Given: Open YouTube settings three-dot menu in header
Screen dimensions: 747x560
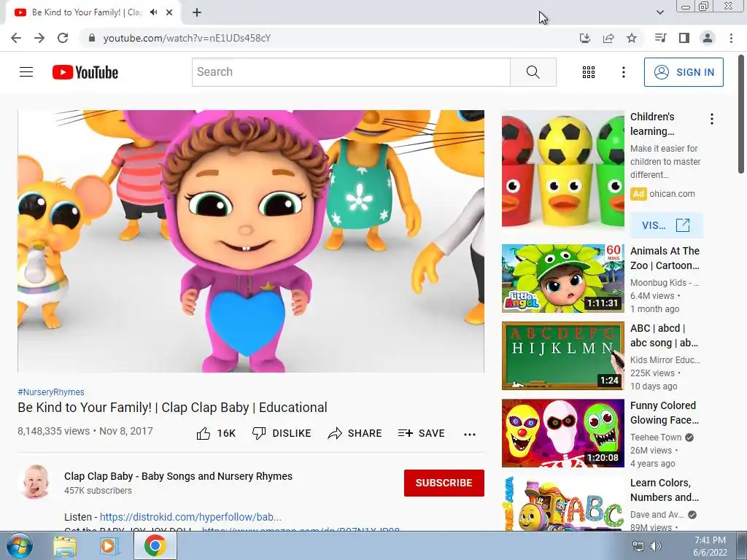Looking at the screenshot, I should [623, 72].
